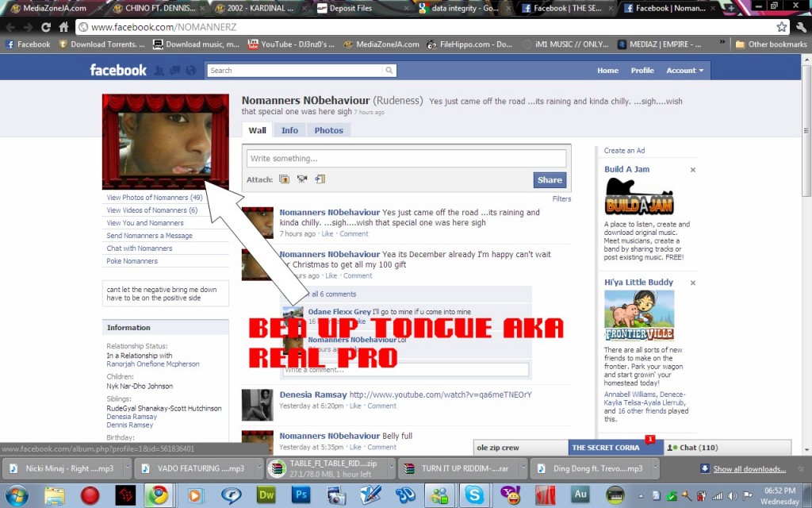The height and width of the screenshot is (508, 812).
Task: Click the search magnifier icon in Facebook
Action: [389, 71]
